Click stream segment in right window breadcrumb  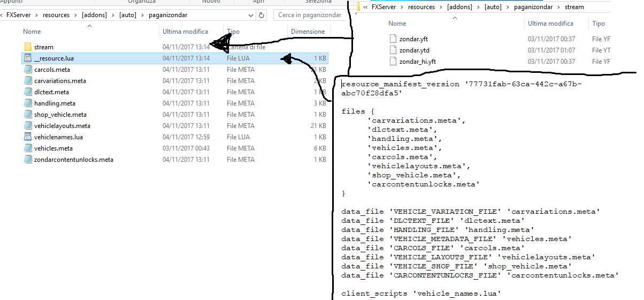[574, 7]
